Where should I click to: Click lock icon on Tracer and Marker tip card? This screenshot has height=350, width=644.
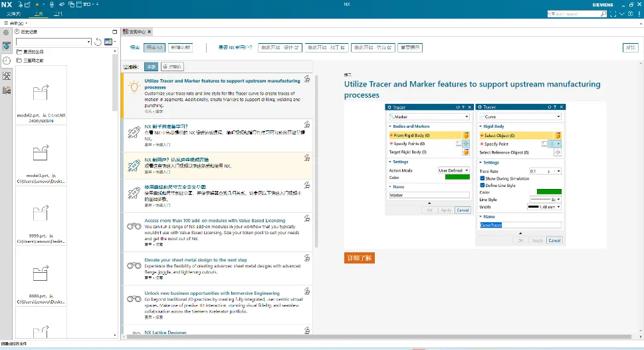[x=307, y=79]
